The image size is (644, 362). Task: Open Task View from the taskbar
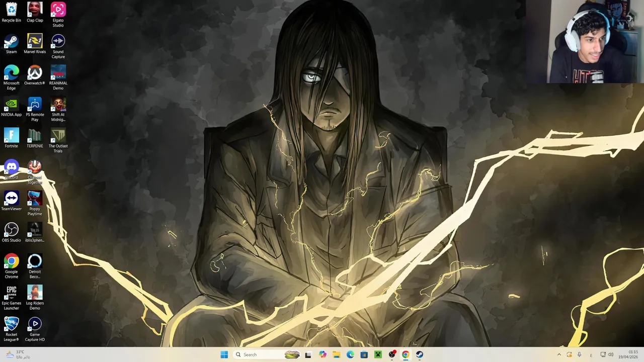pos(308,354)
